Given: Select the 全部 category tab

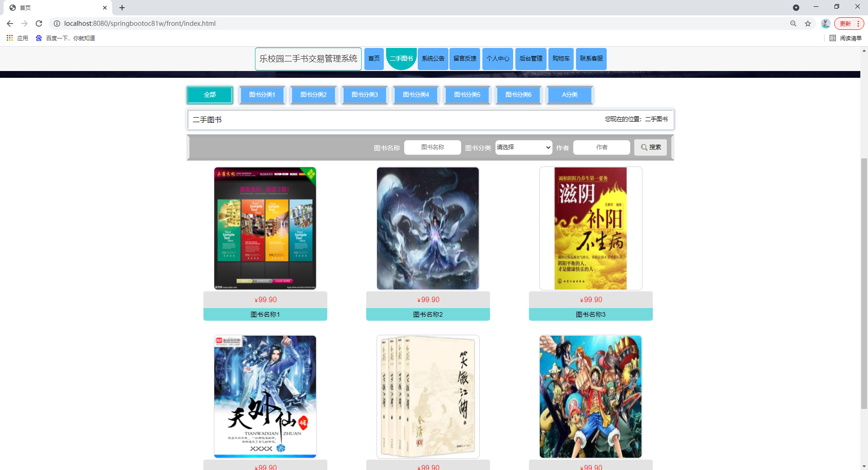Looking at the screenshot, I should 210,95.
